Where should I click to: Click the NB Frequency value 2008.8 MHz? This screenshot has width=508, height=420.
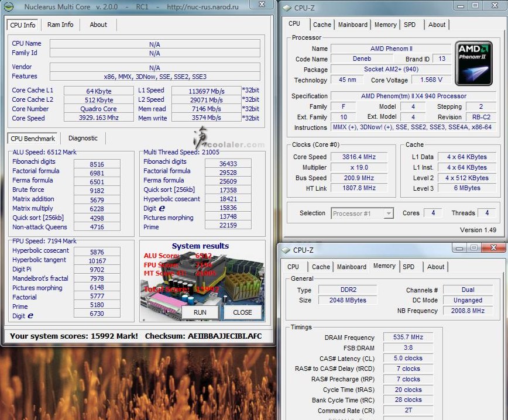coord(468,311)
